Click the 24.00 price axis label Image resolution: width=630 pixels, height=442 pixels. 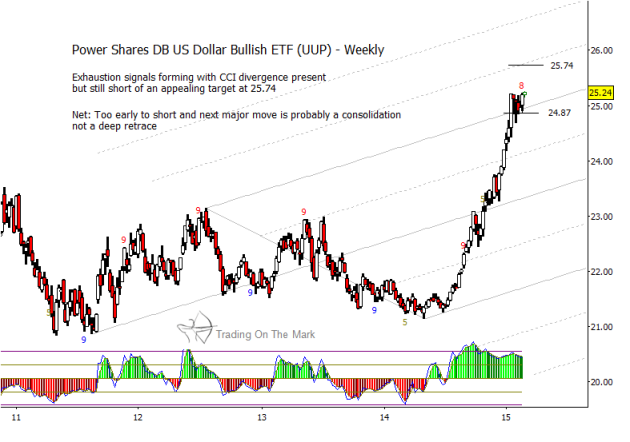tap(601, 162)
